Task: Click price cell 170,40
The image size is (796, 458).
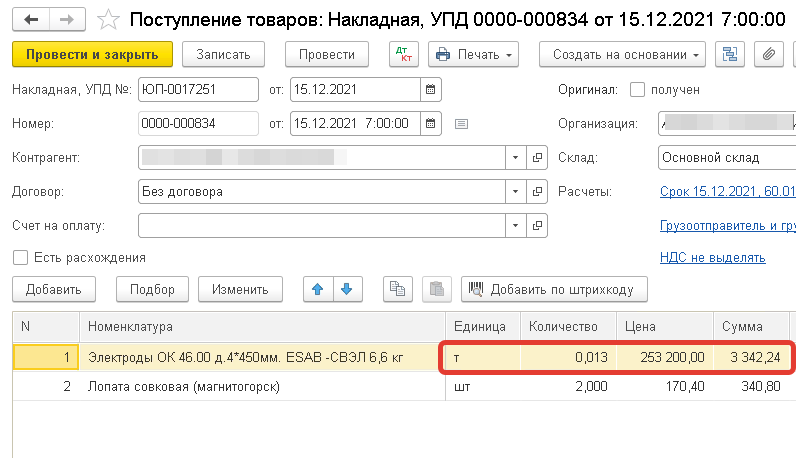Action: (665, 386)
